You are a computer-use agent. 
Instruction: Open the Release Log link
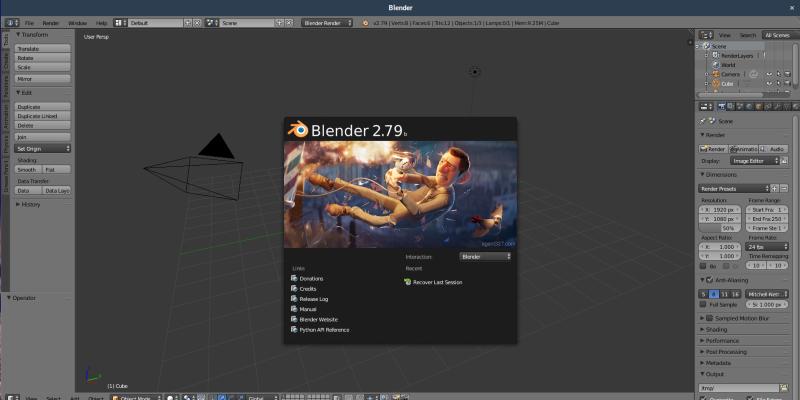(313, 299)
